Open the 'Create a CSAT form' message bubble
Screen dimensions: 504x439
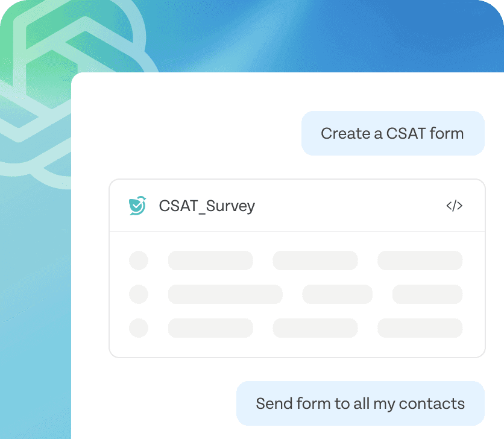tap(393, 133)
